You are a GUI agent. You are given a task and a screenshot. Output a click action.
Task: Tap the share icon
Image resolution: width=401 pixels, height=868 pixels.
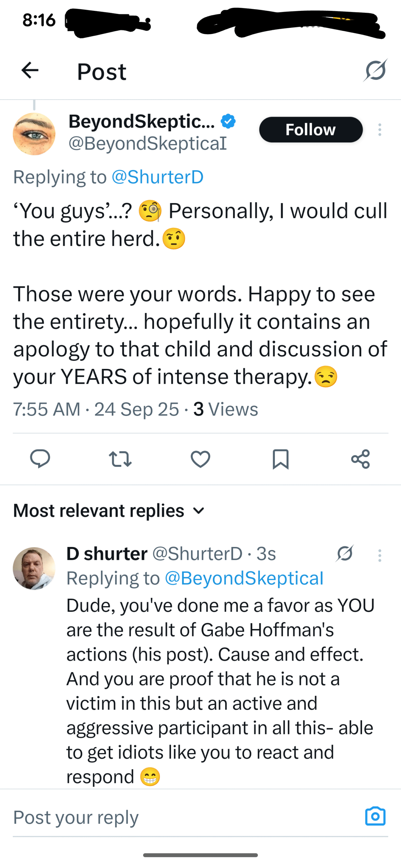[x=360, y=459]
